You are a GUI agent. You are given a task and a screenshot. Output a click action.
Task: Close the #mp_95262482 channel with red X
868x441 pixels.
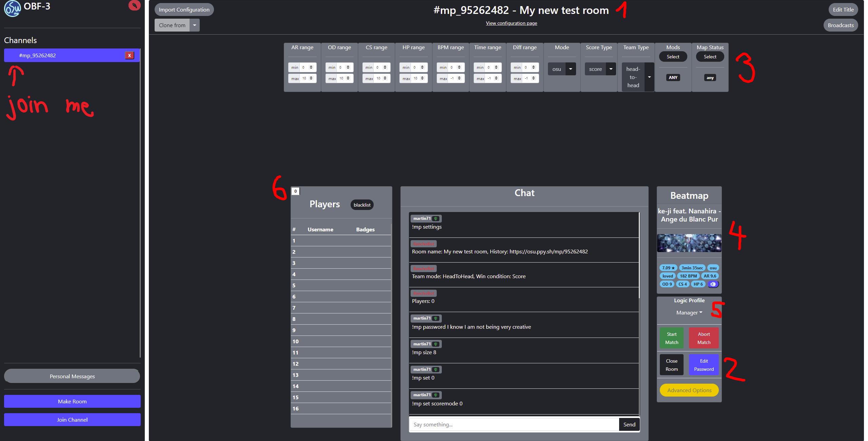129,55
